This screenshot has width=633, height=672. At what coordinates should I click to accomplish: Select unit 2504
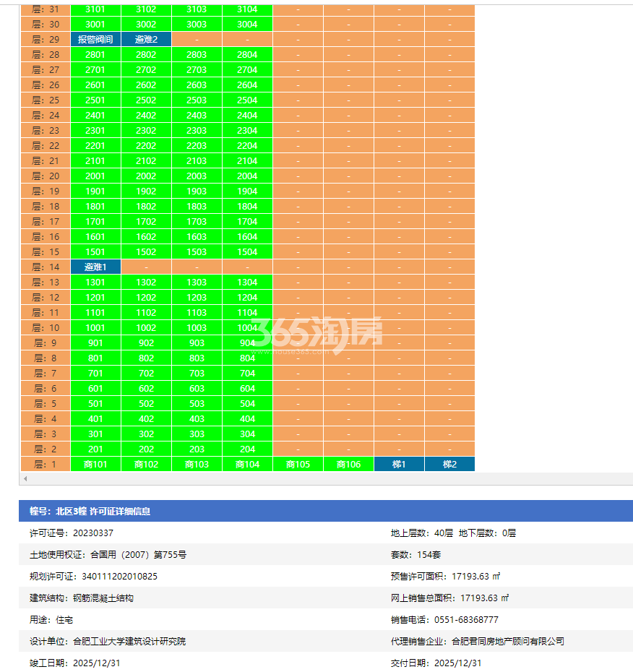click(247, 100)
